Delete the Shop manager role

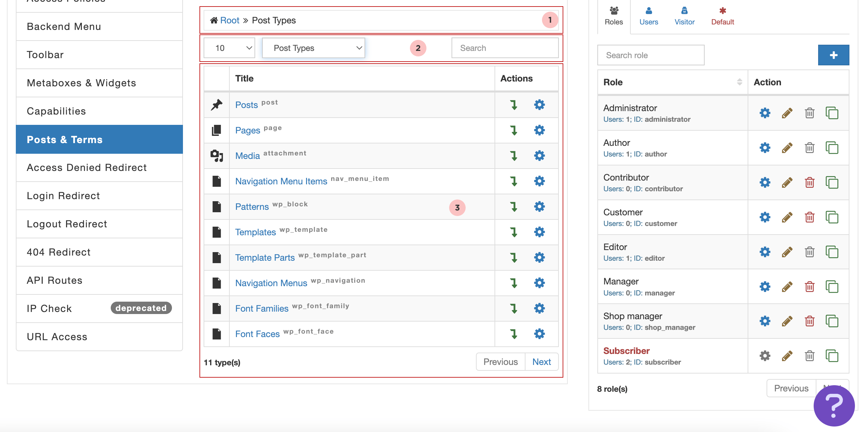(x=810, y=321)
